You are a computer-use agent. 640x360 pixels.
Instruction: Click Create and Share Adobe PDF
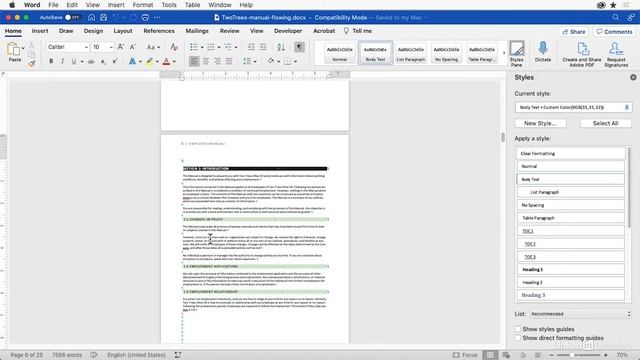pyautogui.click(x=582, y=54)
